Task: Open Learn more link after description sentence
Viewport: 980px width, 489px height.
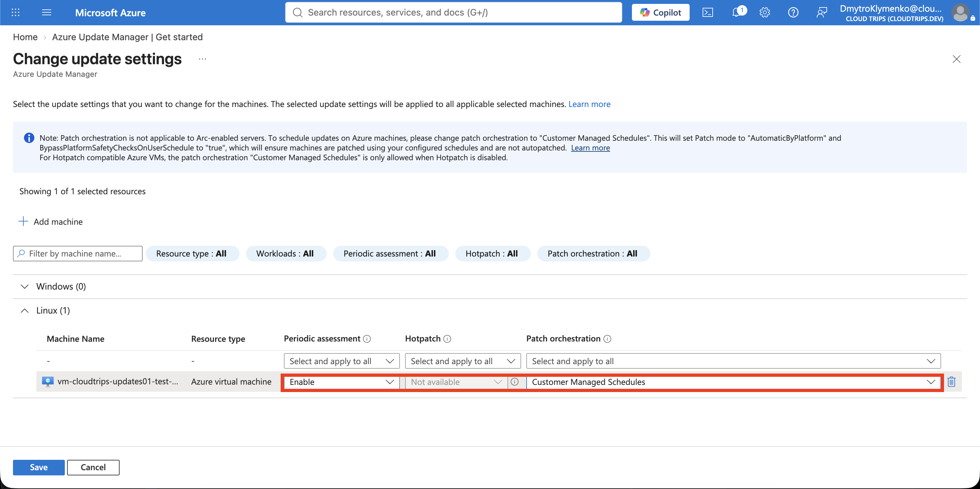Action: (x=589, y=104)
